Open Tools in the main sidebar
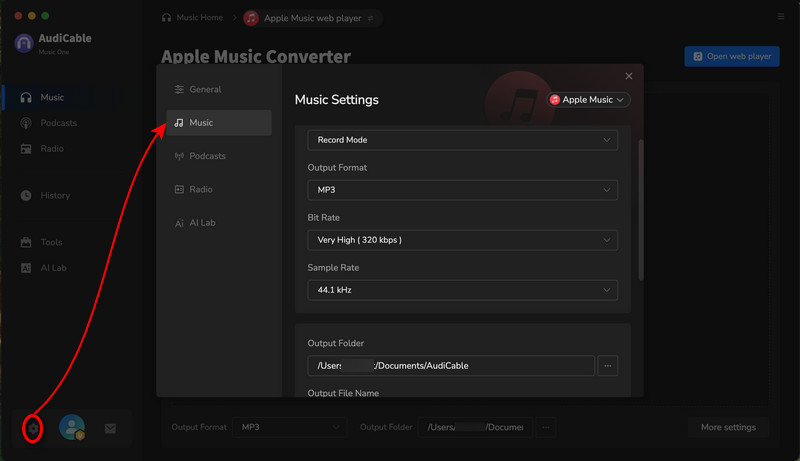Screen dimensions: 800x461 [63, 242]
